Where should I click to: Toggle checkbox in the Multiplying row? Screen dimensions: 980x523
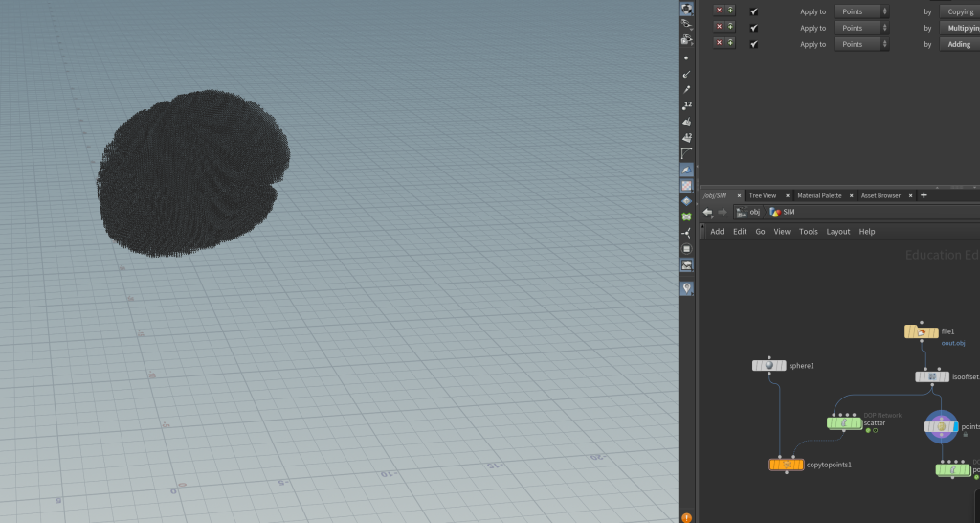754,28
